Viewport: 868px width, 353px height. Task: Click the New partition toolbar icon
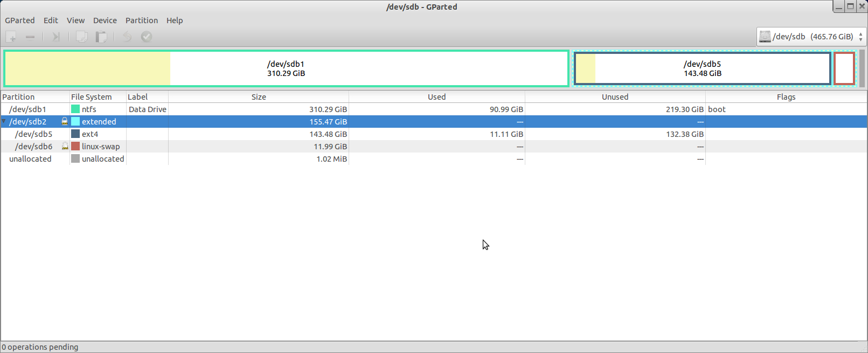tap(11, 37)
